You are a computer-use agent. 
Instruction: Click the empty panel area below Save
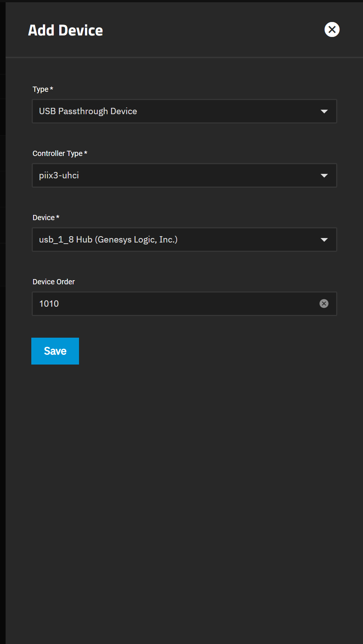click(184, 504)
